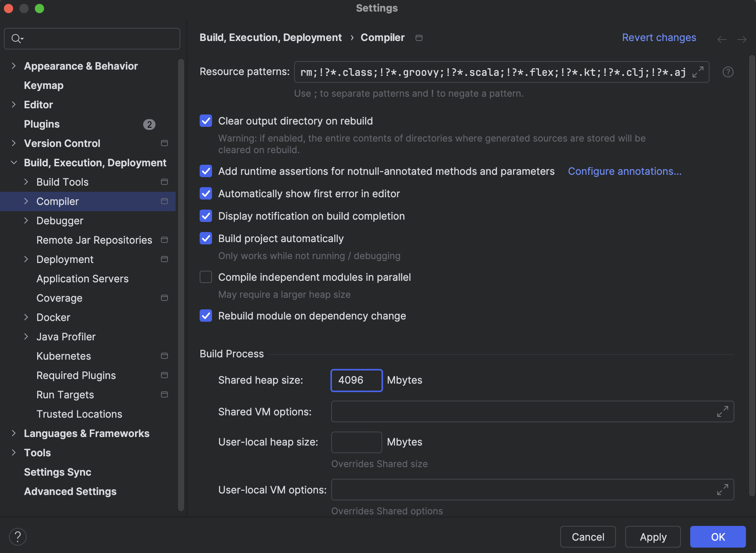Click the back navigation arrow
The height and width of the screenshot is (553, 756).
click(x=722, y=39)
